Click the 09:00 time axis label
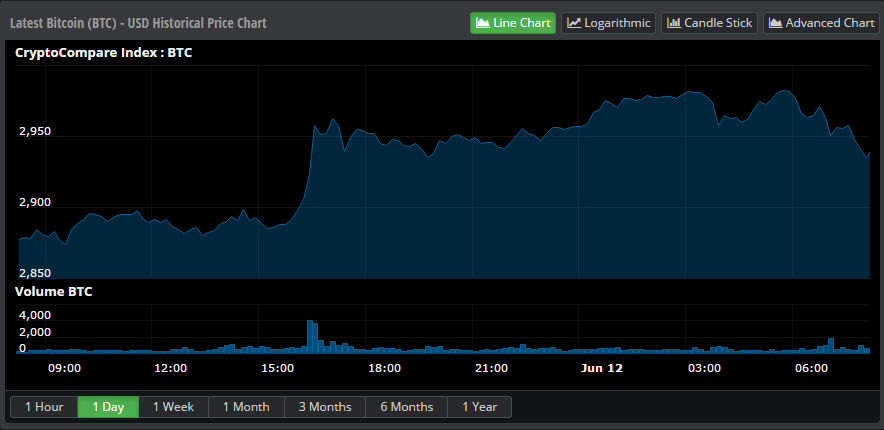 (64, 368)
